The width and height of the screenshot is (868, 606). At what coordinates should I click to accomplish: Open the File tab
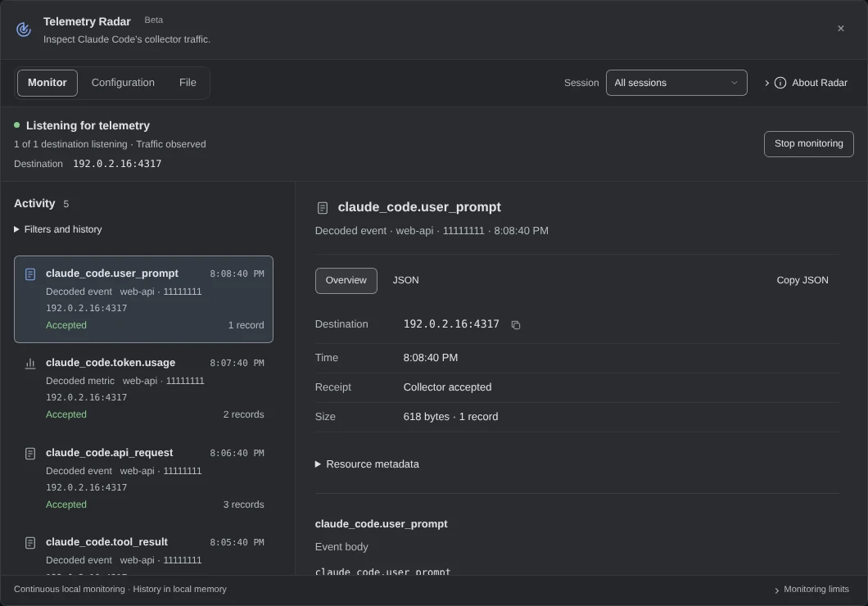188,83
